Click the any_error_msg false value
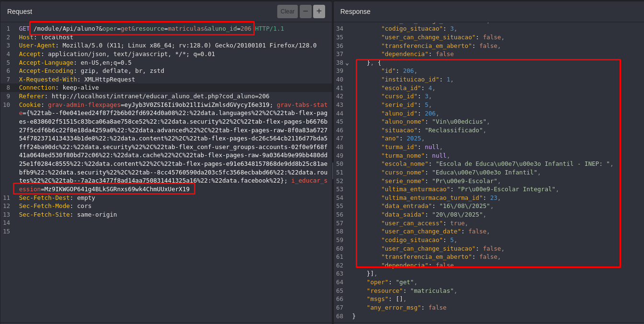The image size is (644, 324). (437, 308)
